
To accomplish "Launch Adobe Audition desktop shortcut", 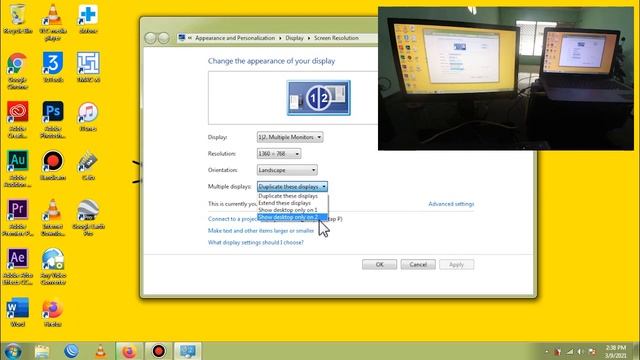I will pyautogui.click(x=18, y=169).
